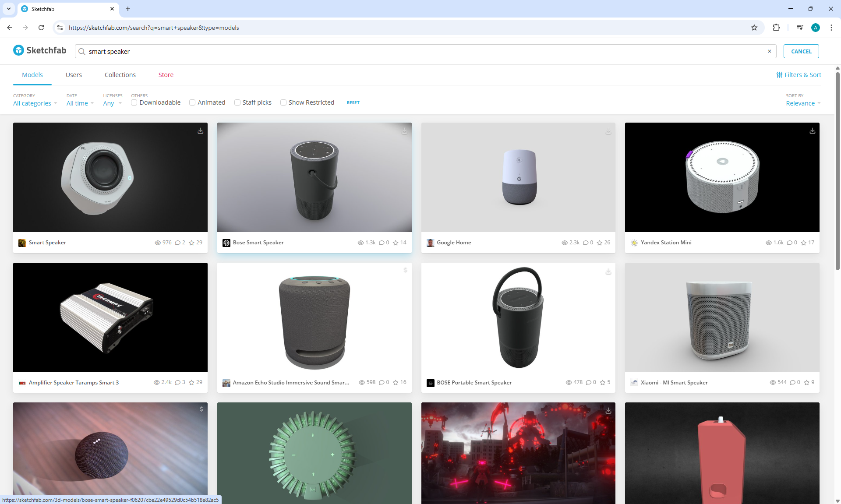The height and width of the screenshot is (504, 841).
Task: Click the download icon on Smart Speaker thumbnail
Action: click(x=200, y=131)
